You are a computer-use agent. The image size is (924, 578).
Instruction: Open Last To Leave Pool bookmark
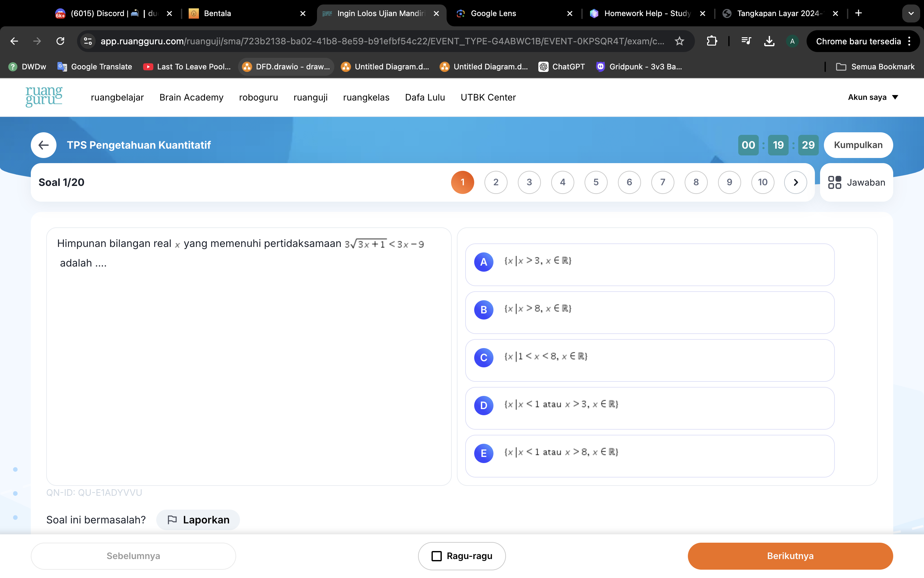187,66
